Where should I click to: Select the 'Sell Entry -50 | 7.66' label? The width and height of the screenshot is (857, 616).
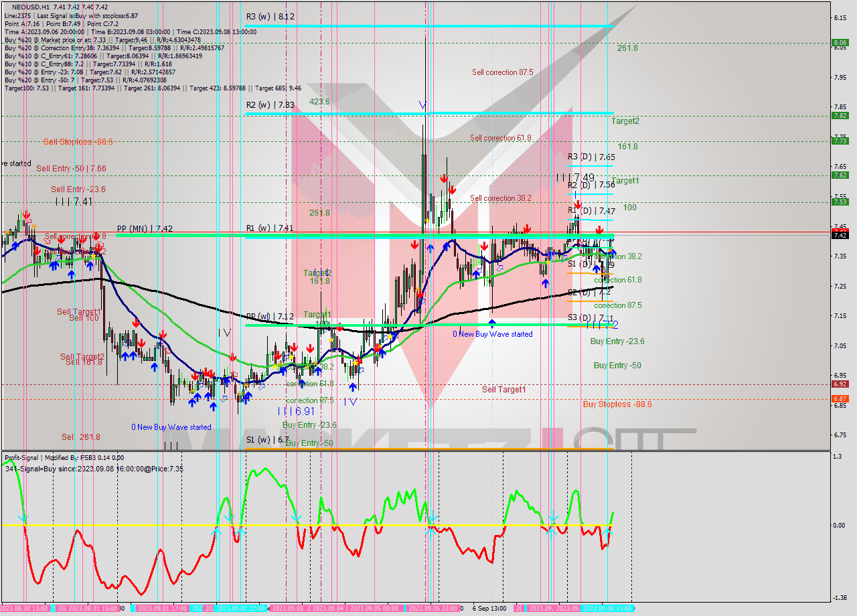click(71, 169)
